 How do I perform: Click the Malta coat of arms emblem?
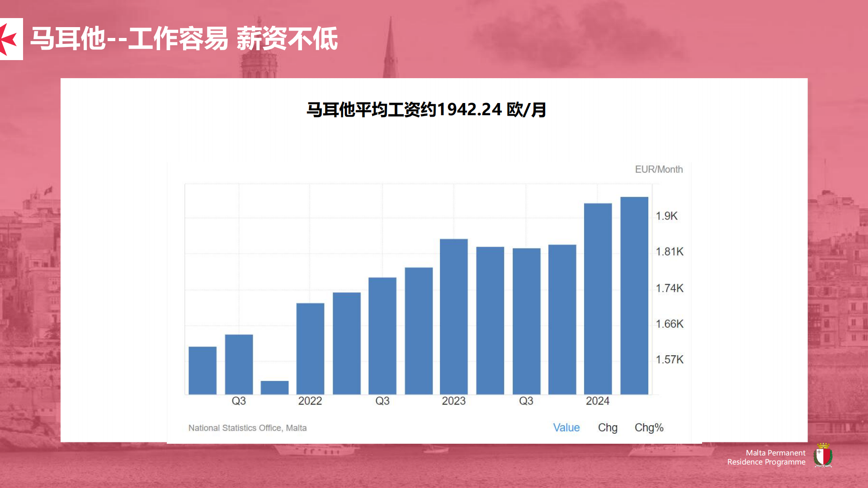tap(823, 455)
